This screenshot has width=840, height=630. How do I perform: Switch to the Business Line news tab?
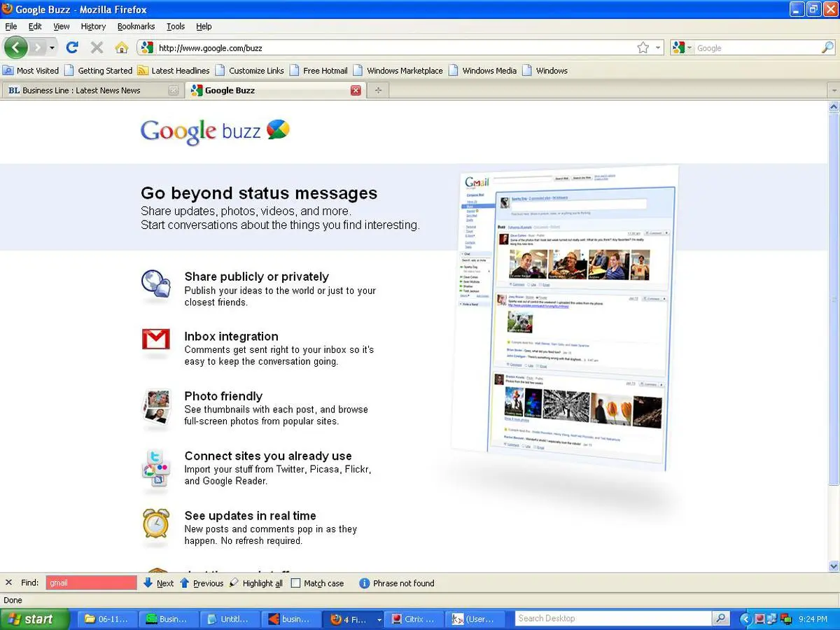92,90
